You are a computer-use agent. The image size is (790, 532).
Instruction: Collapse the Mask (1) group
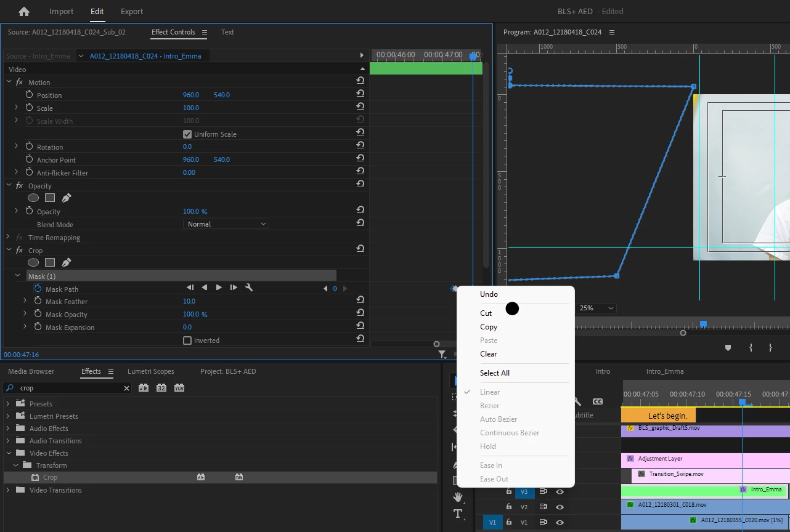pyautogui.click(x=18, y=276)
